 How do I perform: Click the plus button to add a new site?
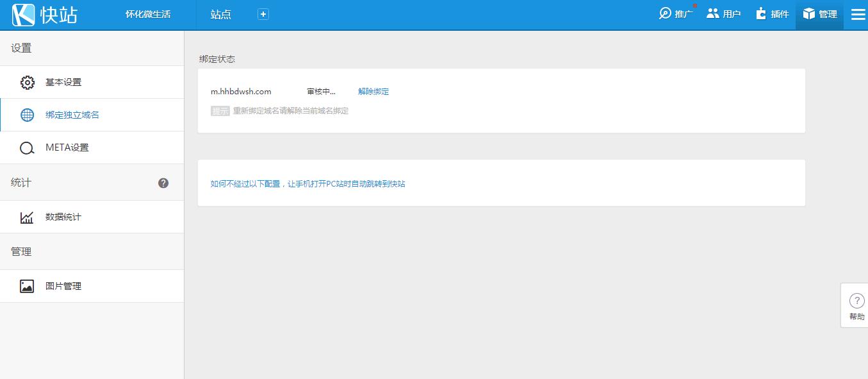(x=263, y=13)
